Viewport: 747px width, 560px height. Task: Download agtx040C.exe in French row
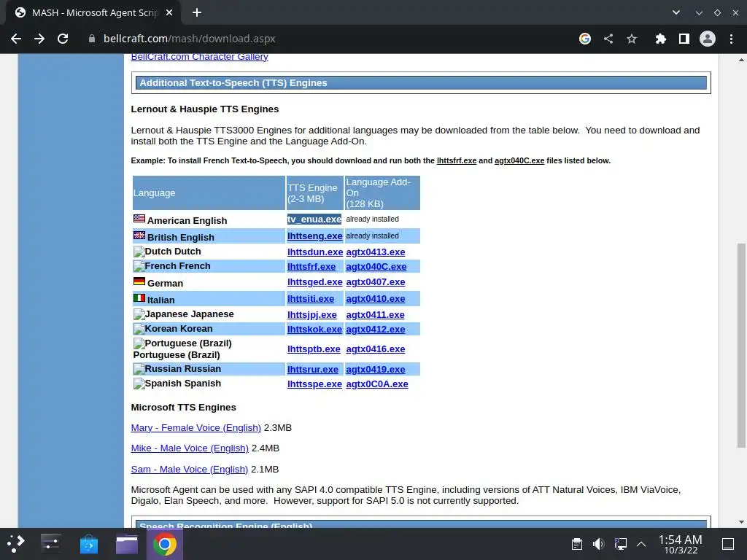point(376,267)
